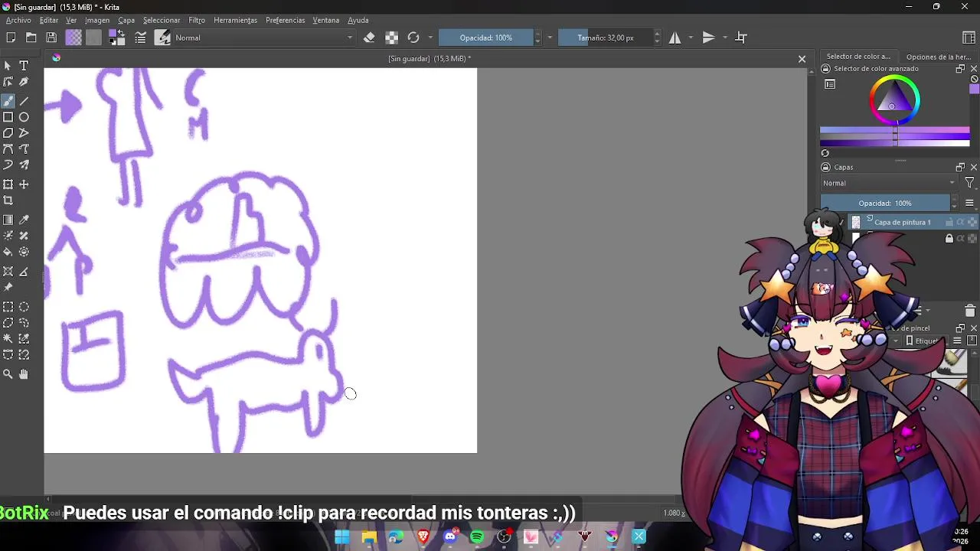
Task: Select the Fill bucket tool
Action: [x=8, y=252]
